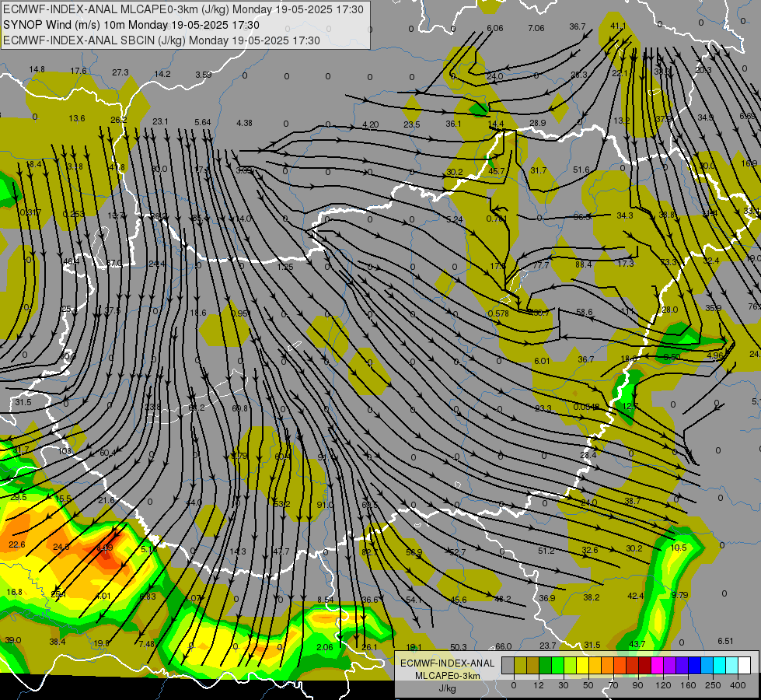
Task: Click the '16.8' value on the map
Action: 15,592
